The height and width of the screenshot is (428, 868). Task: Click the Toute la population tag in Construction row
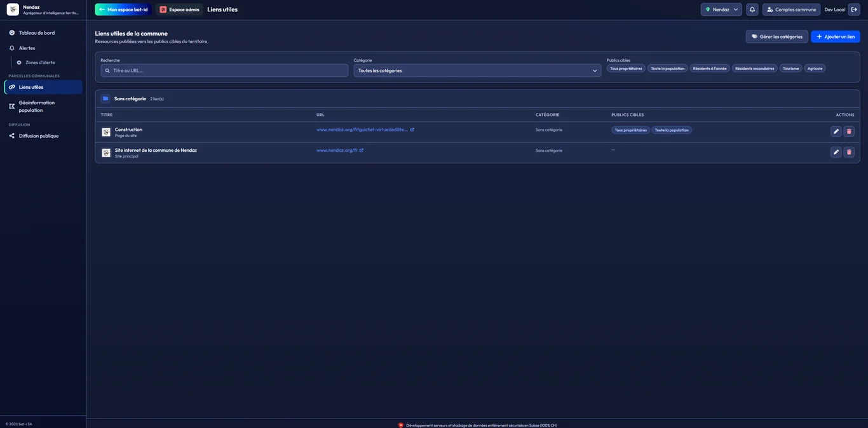point(672,130)
